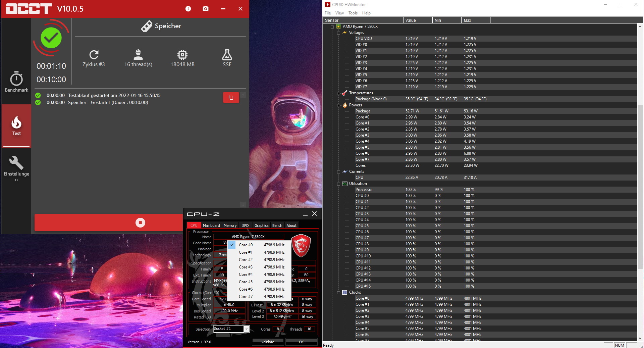The height and width of the screenshot is (348, 644).
Task: Open the Tools menu in HWMonitor
Action: click(353, 13)
